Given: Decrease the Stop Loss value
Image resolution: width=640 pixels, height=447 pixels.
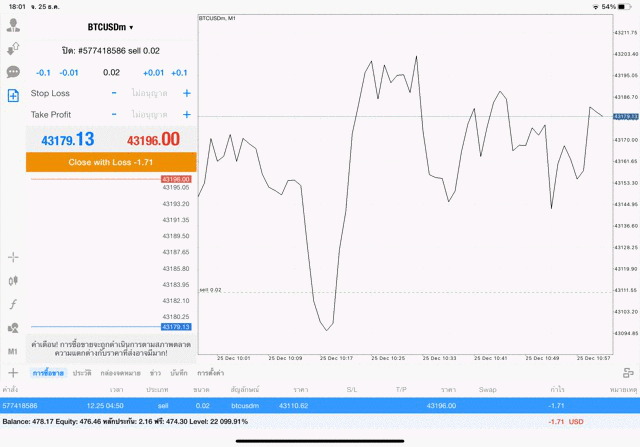Looking at the screenshot, I should (114, 93).
